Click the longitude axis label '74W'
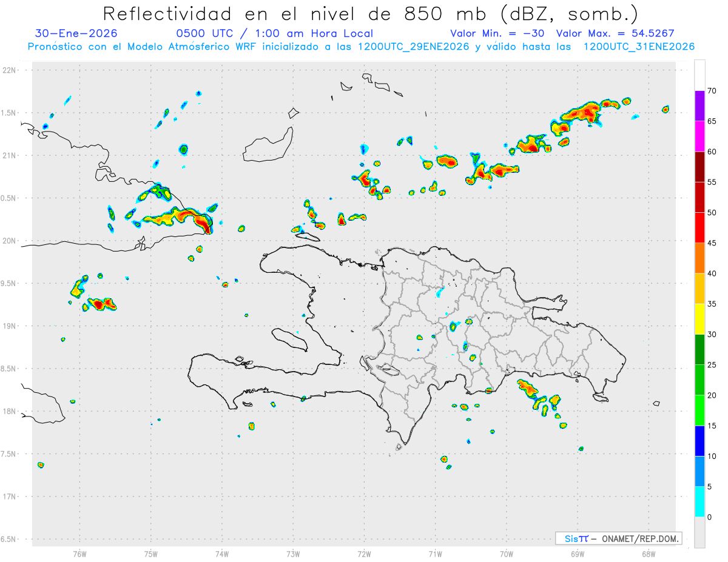The image size is (728, 562). coord(222,554)
